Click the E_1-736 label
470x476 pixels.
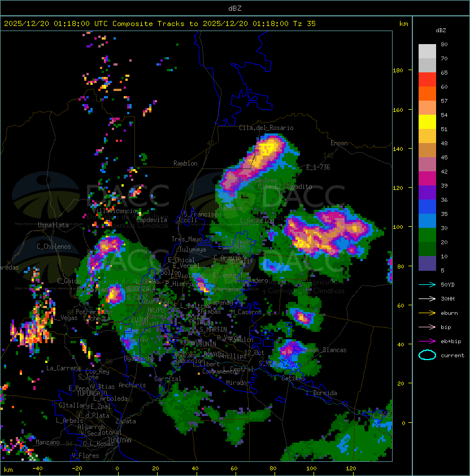point(318,167)
